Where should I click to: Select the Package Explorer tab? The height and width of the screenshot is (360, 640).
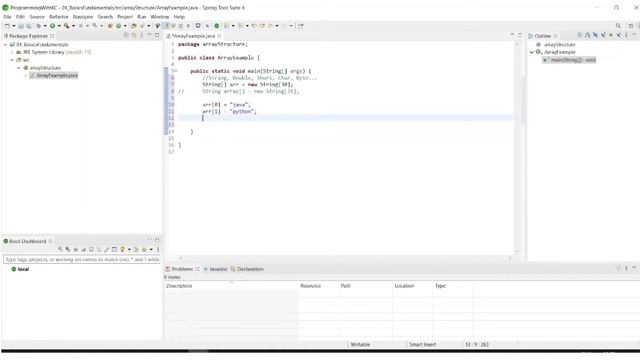point(29,36)
